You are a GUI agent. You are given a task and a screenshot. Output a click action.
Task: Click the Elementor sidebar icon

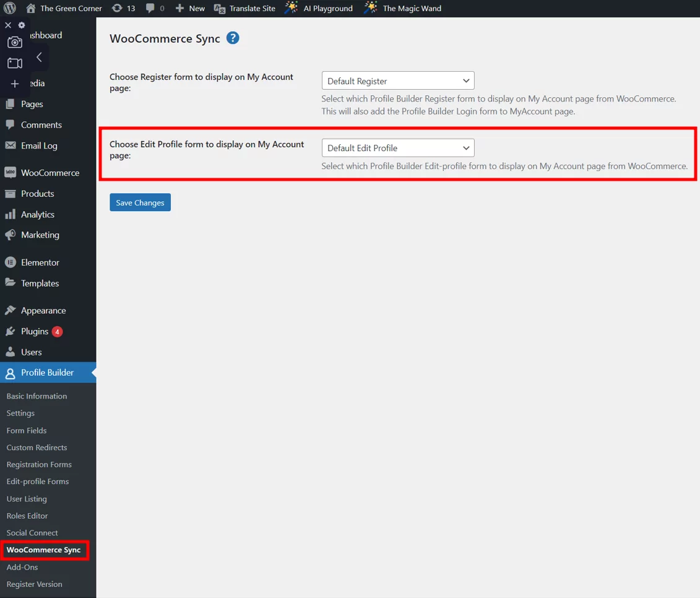(11, 262)
